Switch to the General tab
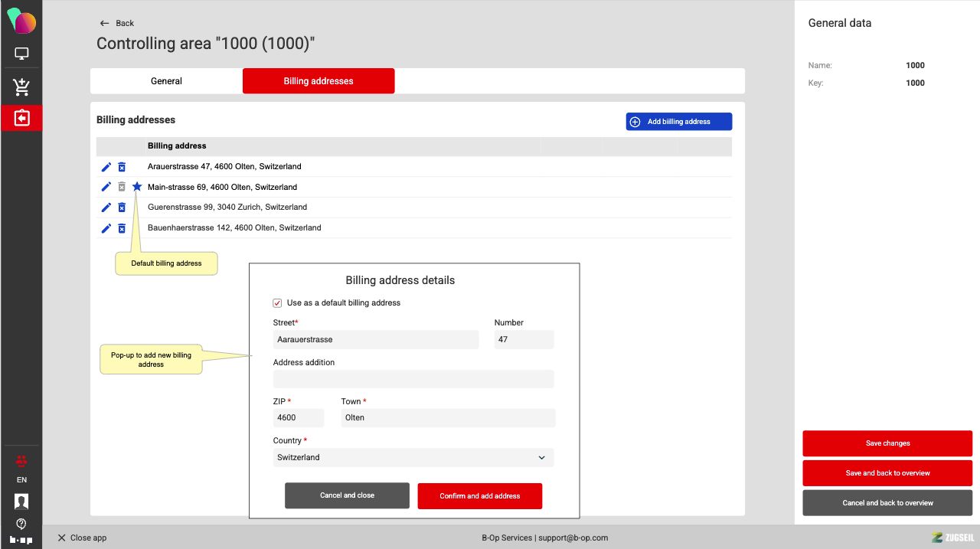Viewport: 980px width, 549px height. coord(166,81)
